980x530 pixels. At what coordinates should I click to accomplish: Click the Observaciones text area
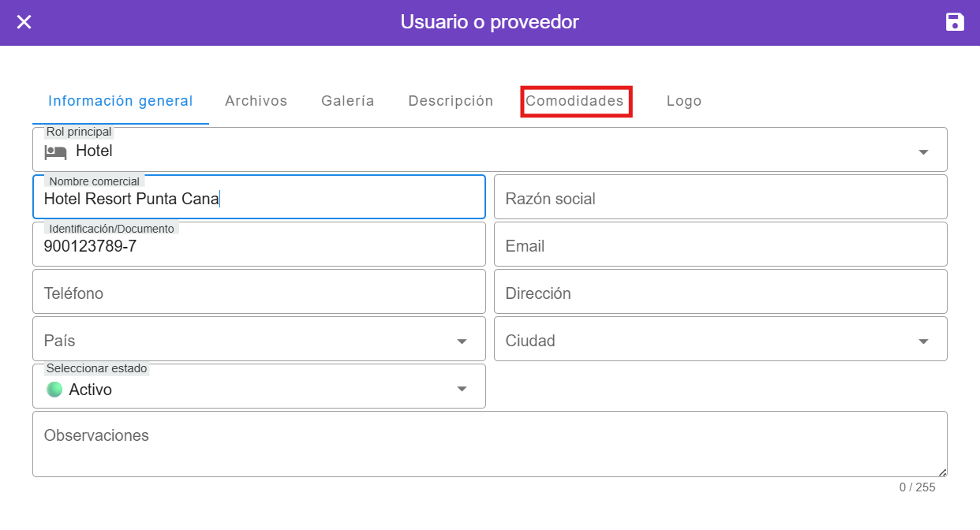(x=489, y=445)
